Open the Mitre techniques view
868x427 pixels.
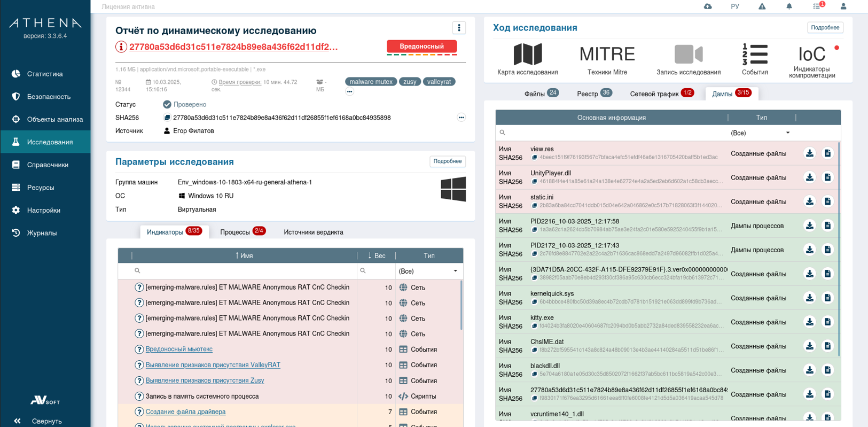pos(607,55)
